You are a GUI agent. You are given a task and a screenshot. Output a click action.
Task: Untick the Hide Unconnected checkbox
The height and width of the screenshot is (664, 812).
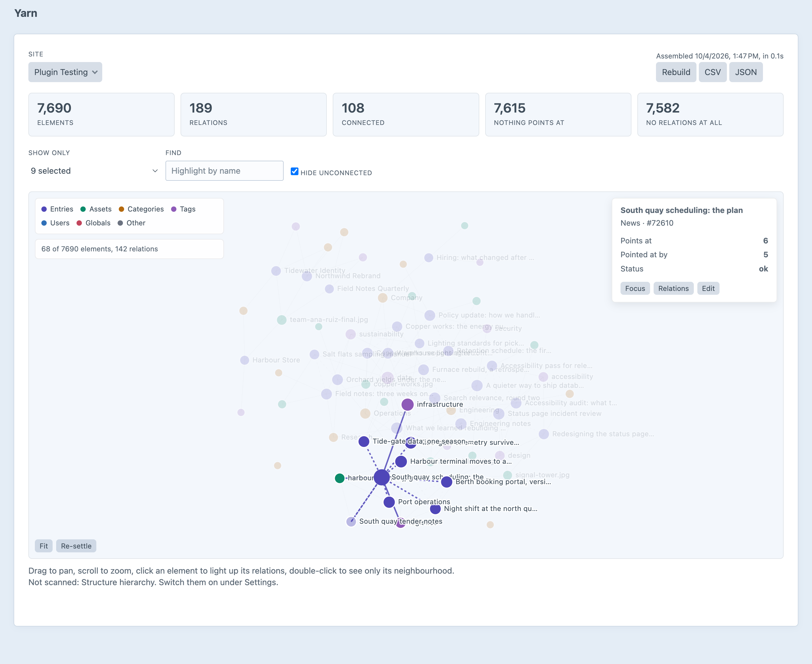tap(294, 171)
